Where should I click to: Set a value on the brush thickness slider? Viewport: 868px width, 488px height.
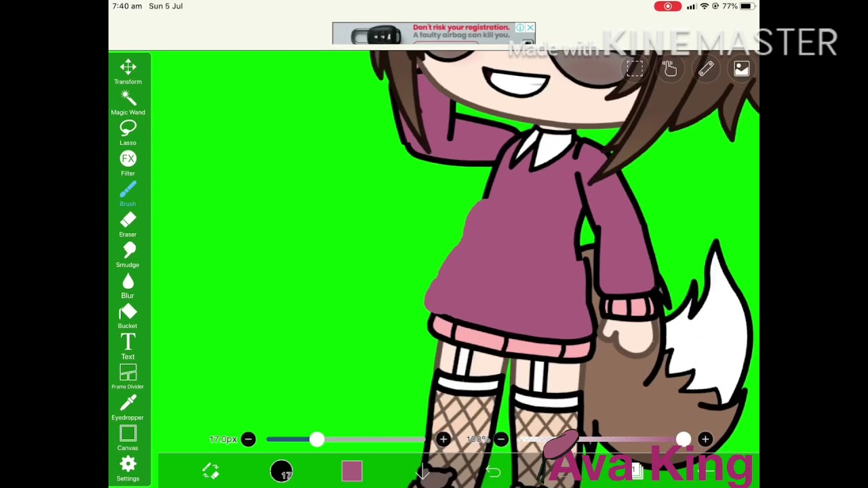pos(346,440)
